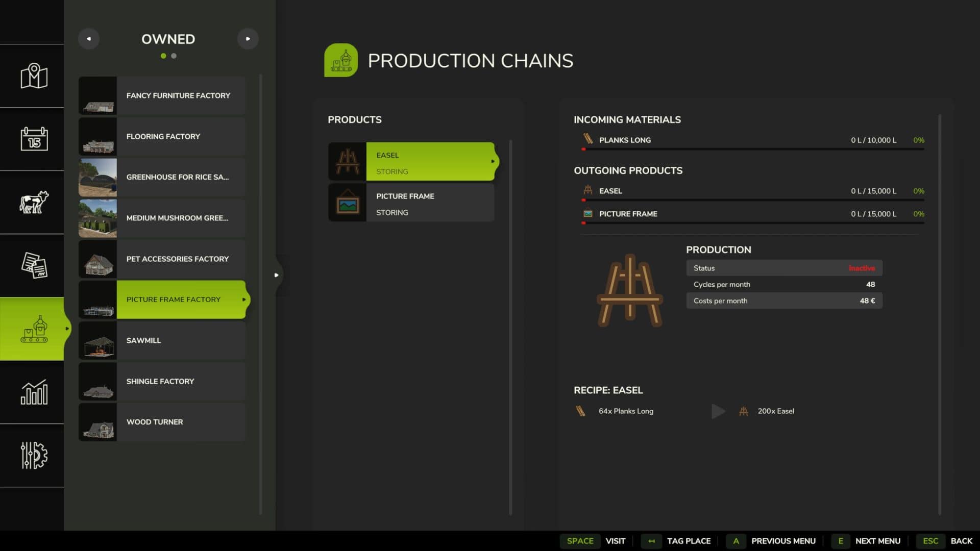Choose the Picture Frame product
980x551 pixels.
point(411,203)
